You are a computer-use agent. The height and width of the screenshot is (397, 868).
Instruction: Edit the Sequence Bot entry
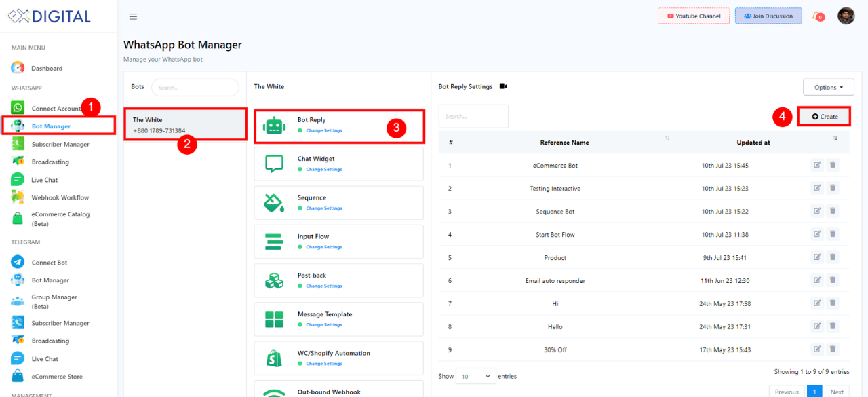click(x=817, y=211)
